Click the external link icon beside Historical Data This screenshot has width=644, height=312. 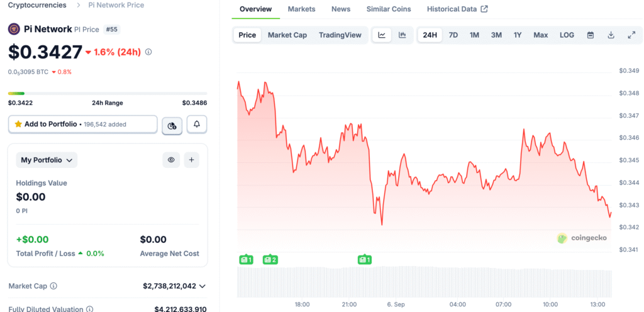point(484,9)
